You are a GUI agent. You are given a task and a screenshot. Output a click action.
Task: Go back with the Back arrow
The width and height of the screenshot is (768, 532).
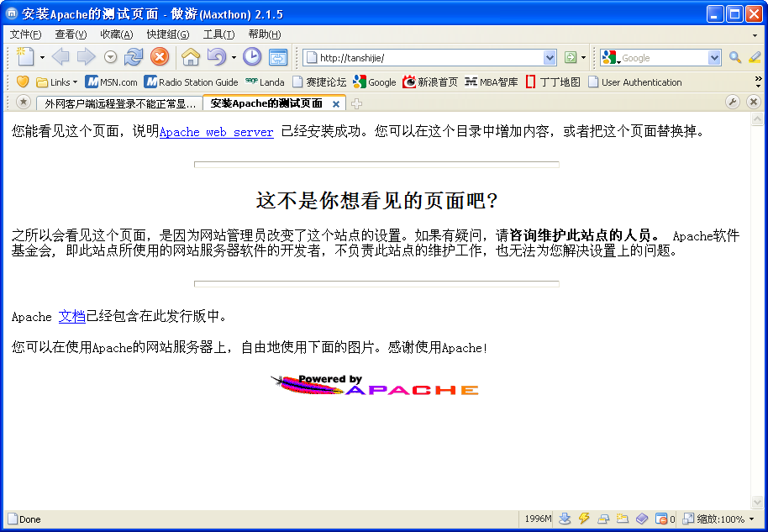tap(60, 57)
